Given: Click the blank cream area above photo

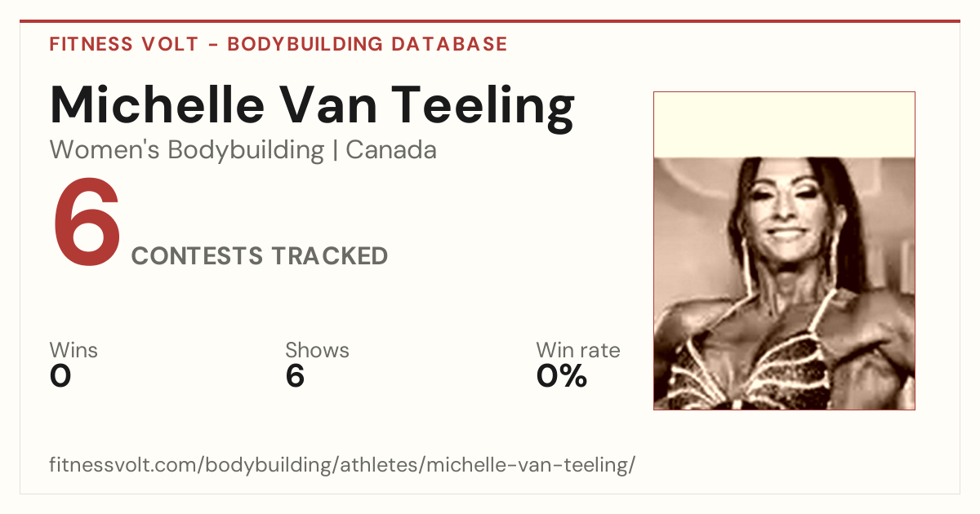Looking at the screenshot, I should tap(784, 124).
